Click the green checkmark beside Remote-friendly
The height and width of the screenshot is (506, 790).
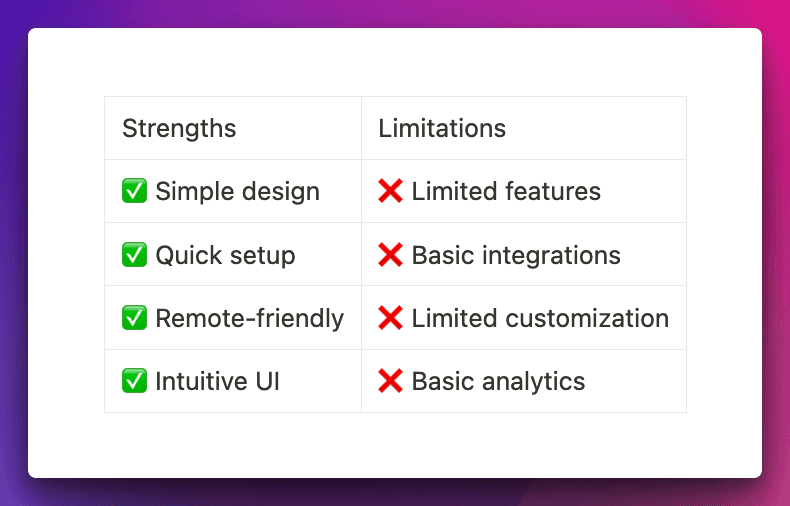pos(134,318)
